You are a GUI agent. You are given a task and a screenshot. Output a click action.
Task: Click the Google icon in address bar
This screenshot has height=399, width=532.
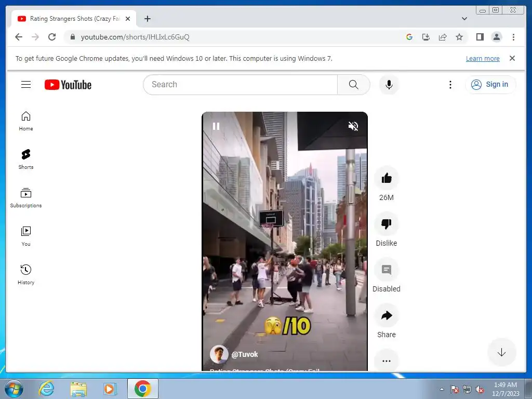tap(409, 37)
